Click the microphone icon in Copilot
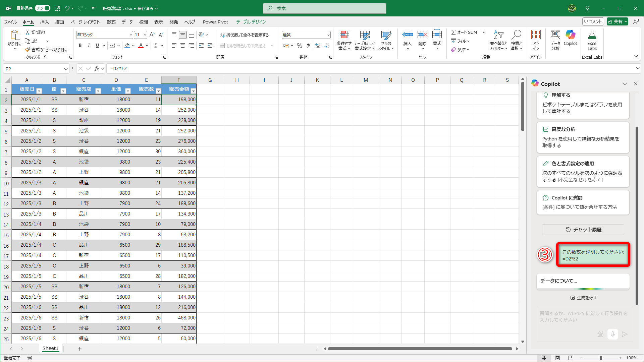 tap(612, 334)
